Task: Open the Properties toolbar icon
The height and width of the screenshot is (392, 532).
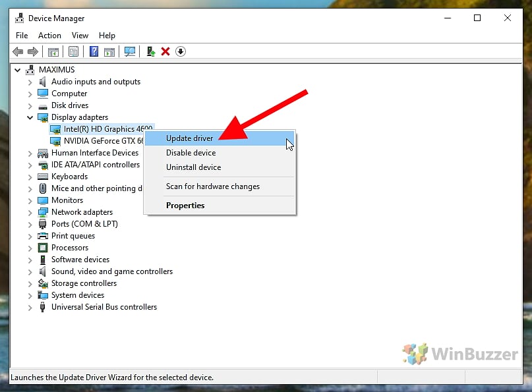Action: (73, 51)
